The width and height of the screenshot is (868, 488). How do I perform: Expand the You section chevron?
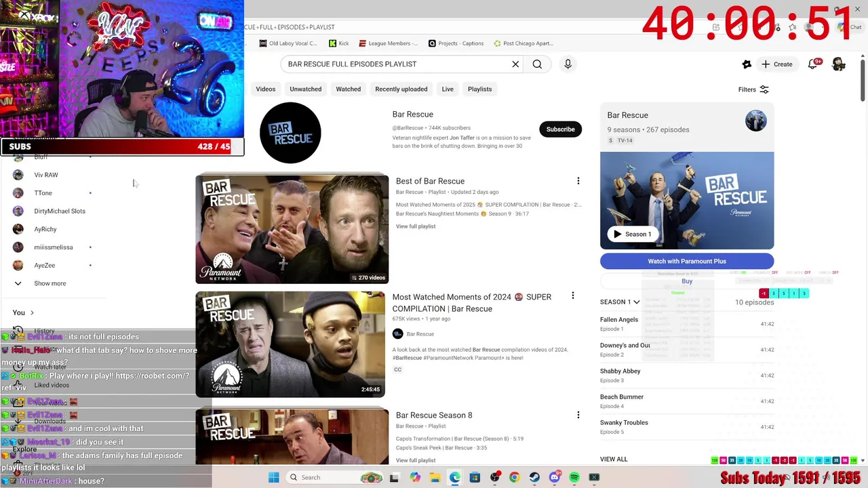tap(31, 312)
